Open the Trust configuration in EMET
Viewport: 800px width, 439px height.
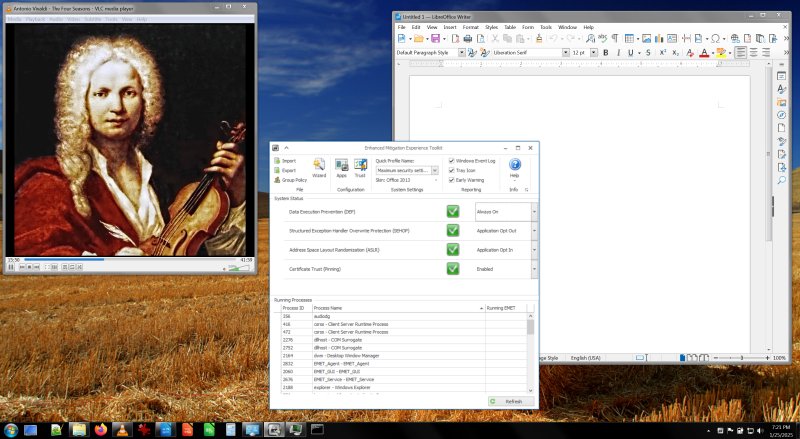pyautogui.click(x=360, y=167)
